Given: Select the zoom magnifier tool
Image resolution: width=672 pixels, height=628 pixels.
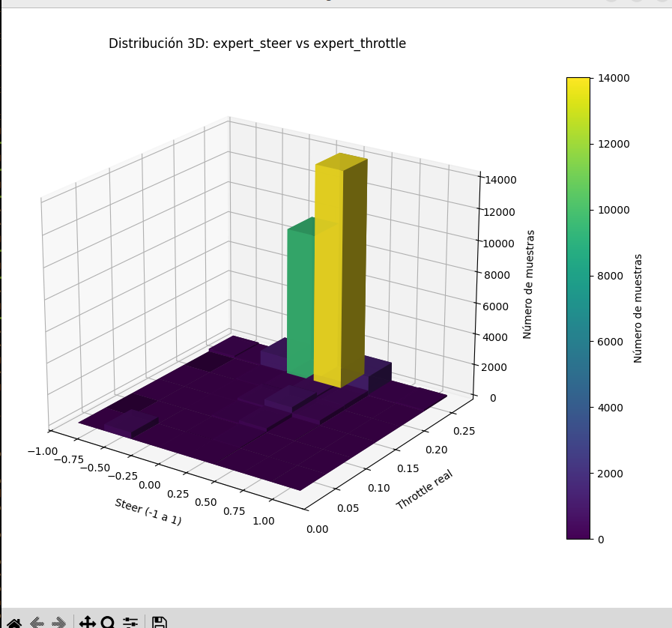Looking at the screenshot, I should tap(108, 622).
